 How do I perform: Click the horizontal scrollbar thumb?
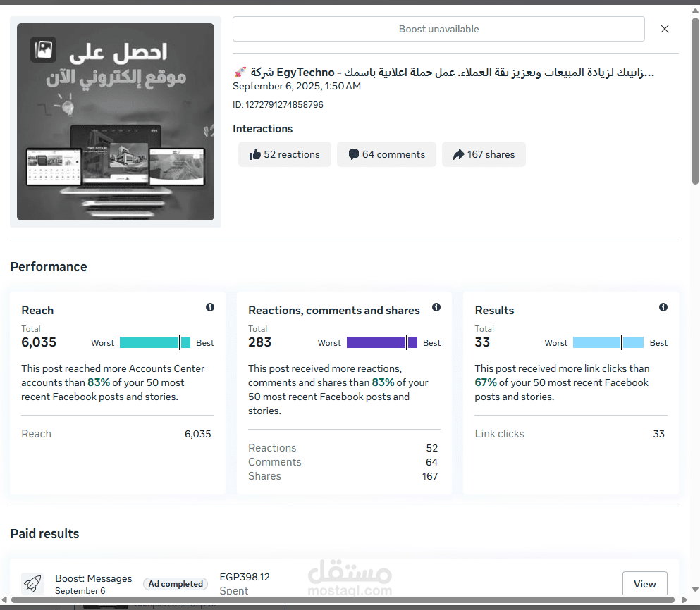click(343, 599)
